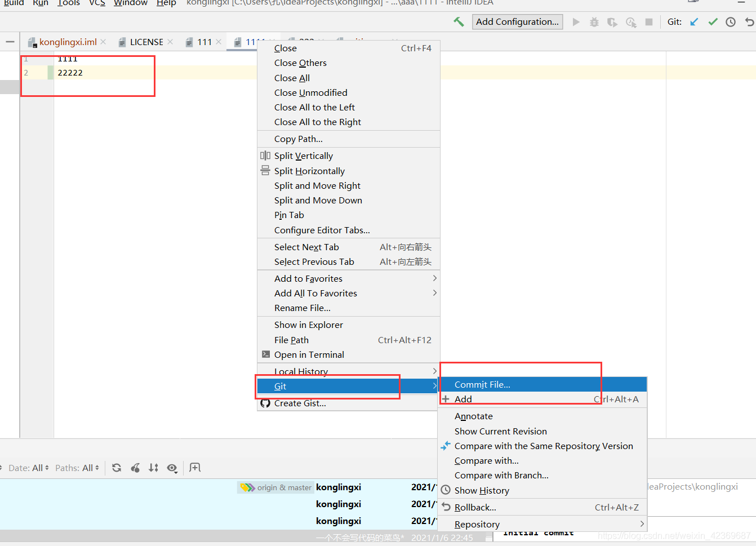Choose Close Others

pyautogui.click(x=348, y=63)
